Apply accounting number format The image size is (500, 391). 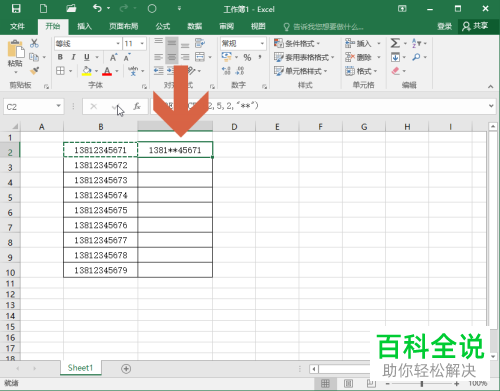(x=227, y=57)
